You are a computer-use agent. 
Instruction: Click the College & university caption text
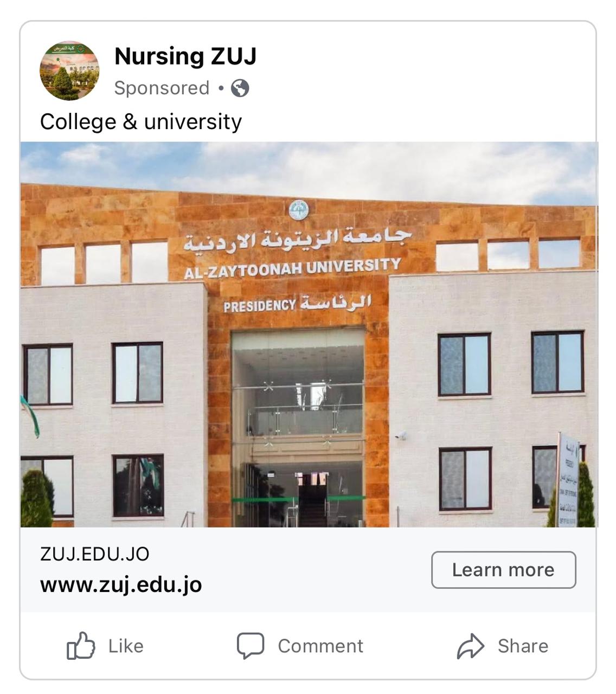click(141, 122)
